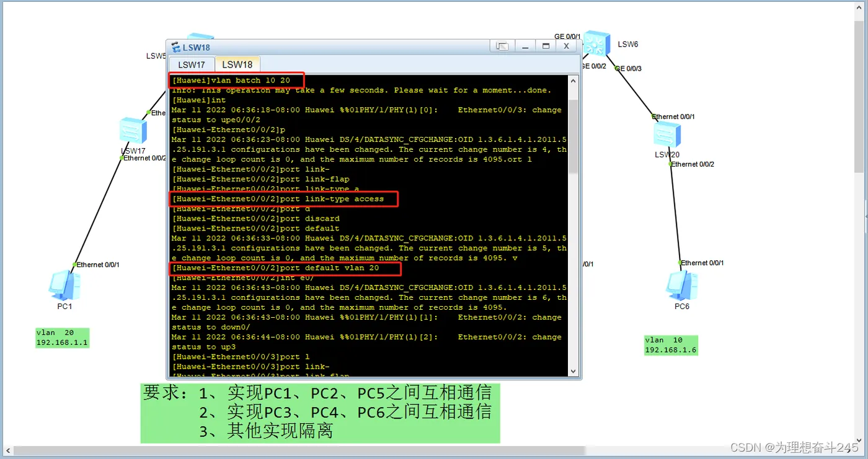Click the 'vlan 10 192.168.1.6' note under PC6
This screenshot has width=868, height=459.
point(671,345)
